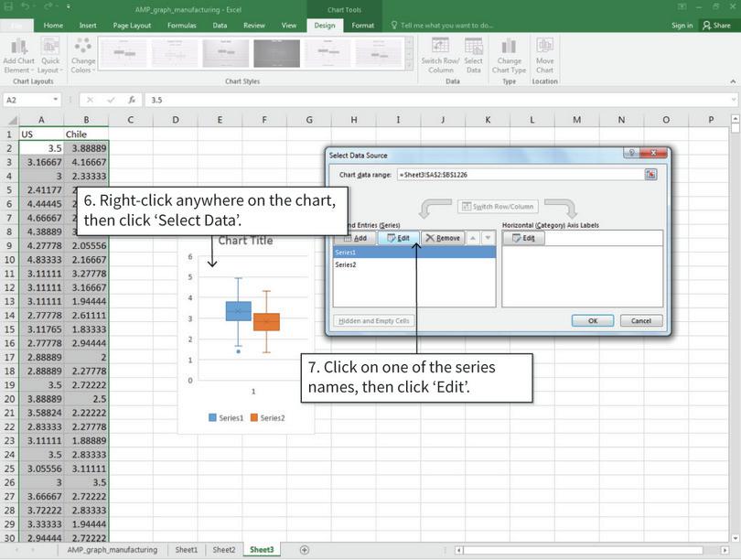The height and width of the screenshot is (560, 741).
Task: Click OK in Select Data Source
Action: point(593,321)
